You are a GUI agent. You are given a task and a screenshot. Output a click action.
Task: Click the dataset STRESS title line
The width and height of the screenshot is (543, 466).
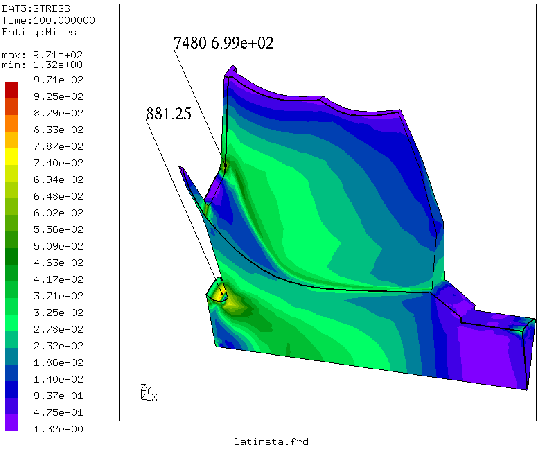point(36,8)
